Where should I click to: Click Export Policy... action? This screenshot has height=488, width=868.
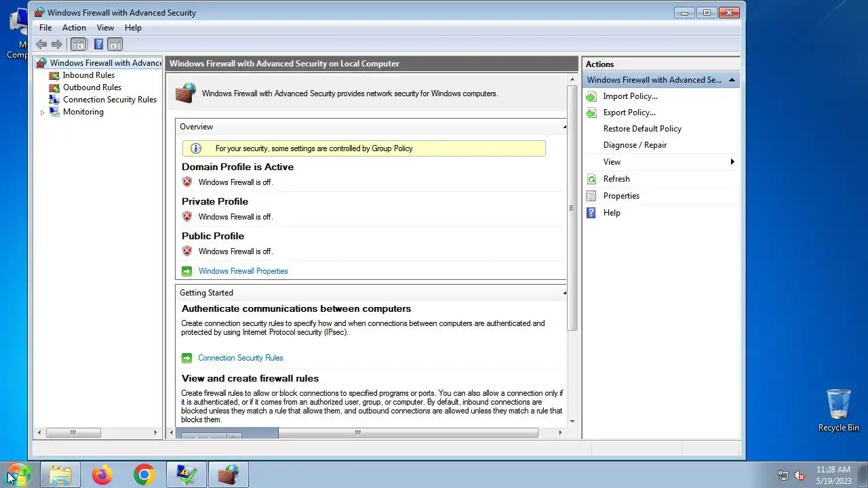pos(629,113)
